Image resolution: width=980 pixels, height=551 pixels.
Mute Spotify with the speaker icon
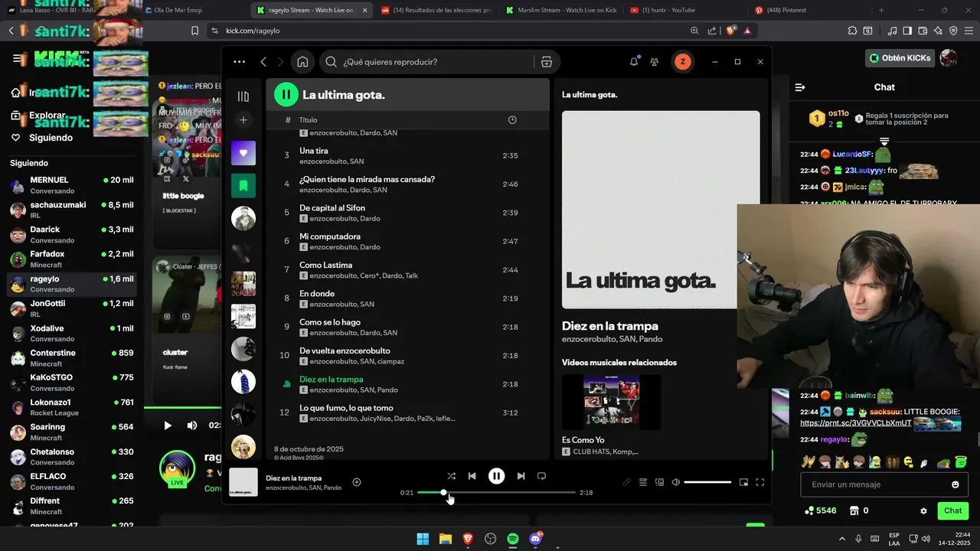(x=675, y=482)
